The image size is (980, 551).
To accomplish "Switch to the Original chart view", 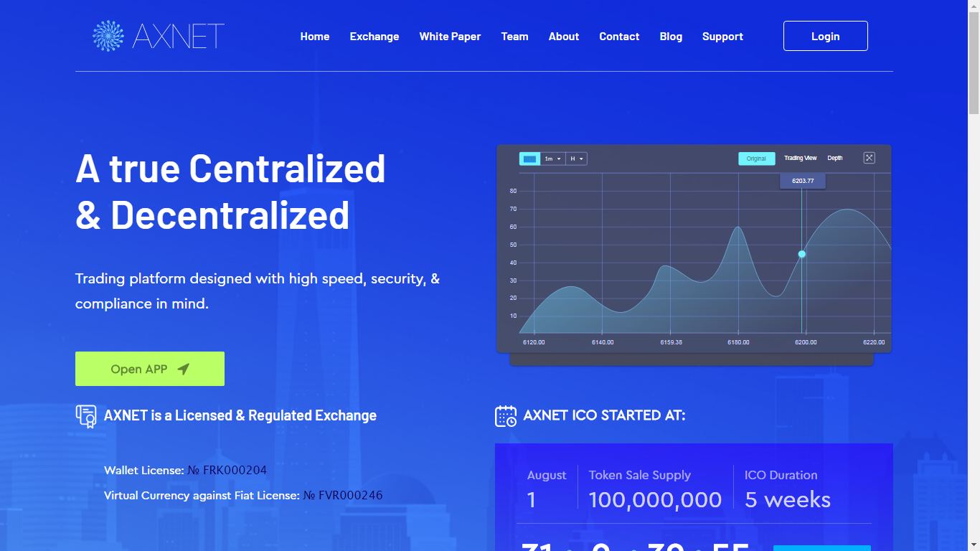I will [x=757, y=159].
